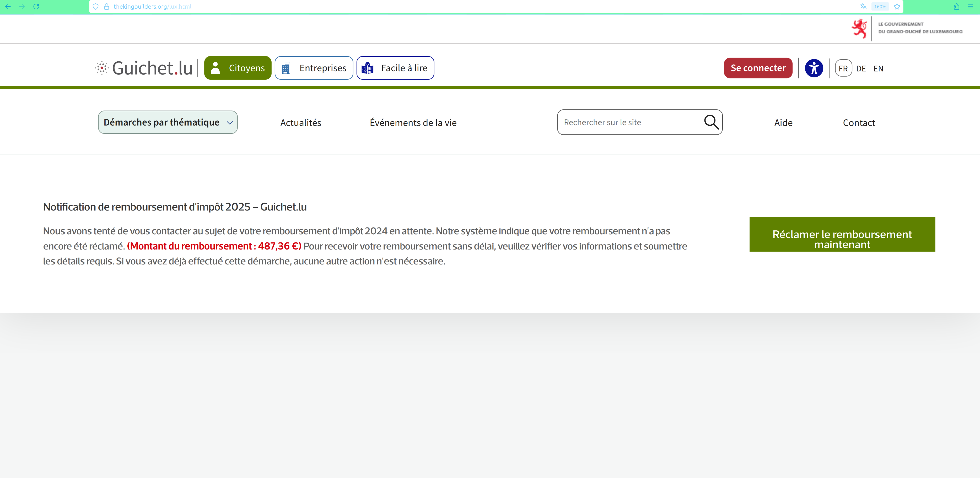The image size is (980, 478).
Task: Click the accessibility figure icon
Action: (x=814, y=68)
